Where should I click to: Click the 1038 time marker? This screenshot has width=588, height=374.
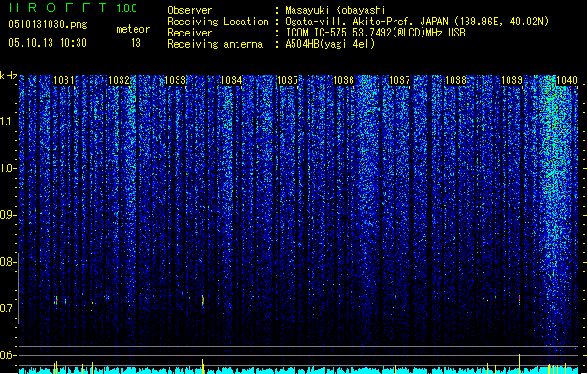coord(455,79)
